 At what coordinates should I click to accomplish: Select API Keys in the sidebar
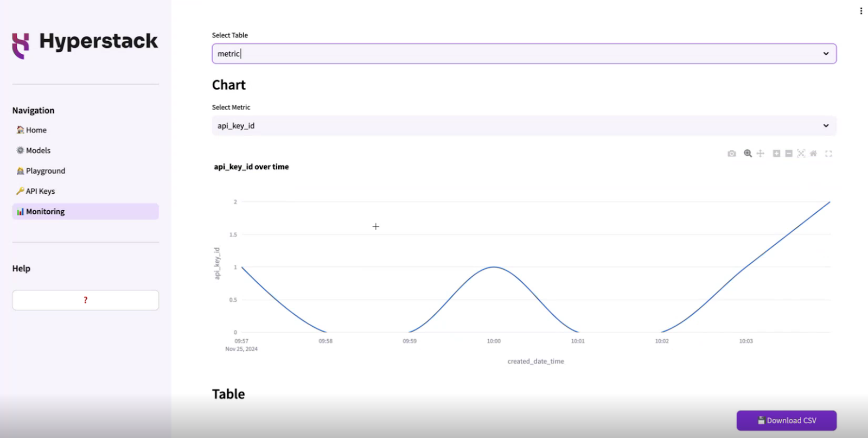40,191
